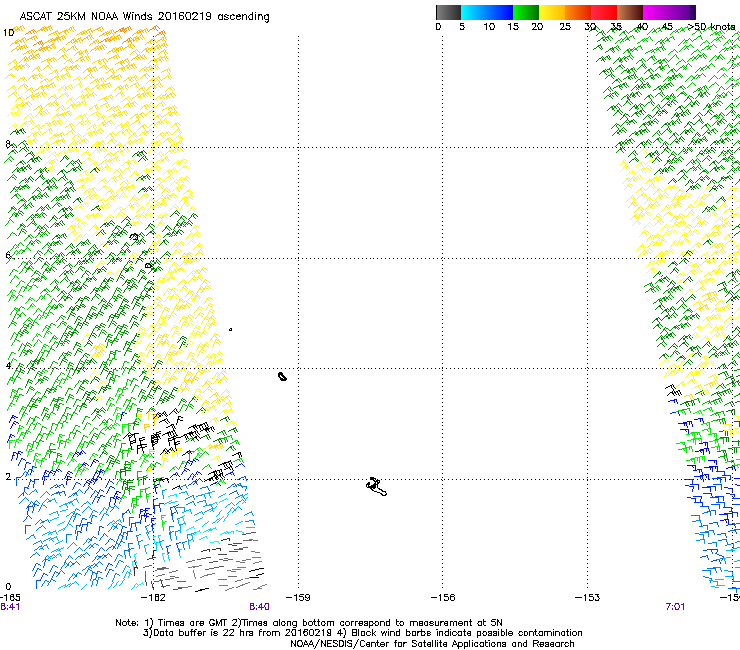Click legend tick label '10'
Viewport: 740px width, 650px height.
point(489,27)
